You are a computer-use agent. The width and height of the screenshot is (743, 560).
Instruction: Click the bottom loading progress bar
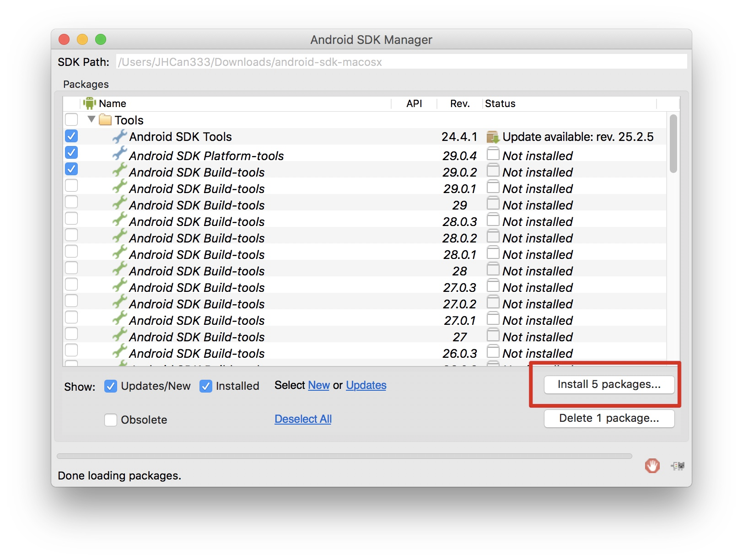tap(345, 456)
